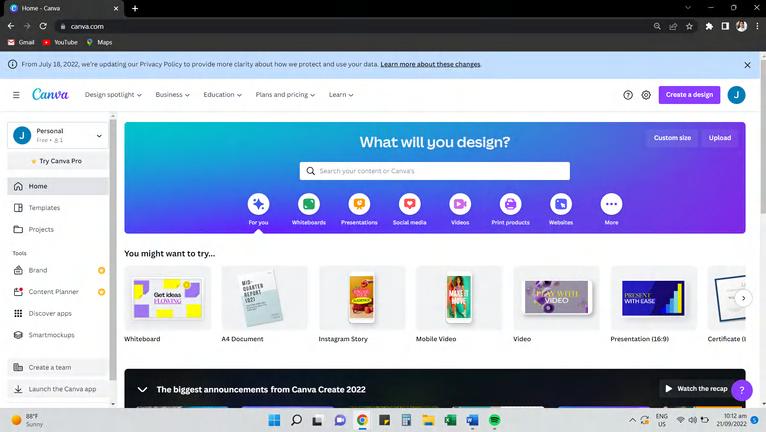Expand the Design spotlight menu

pyautogui.click(x=113, y=95)
